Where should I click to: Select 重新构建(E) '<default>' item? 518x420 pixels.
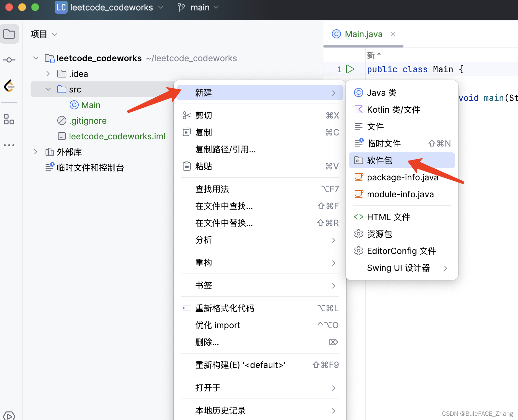(260, 365)
